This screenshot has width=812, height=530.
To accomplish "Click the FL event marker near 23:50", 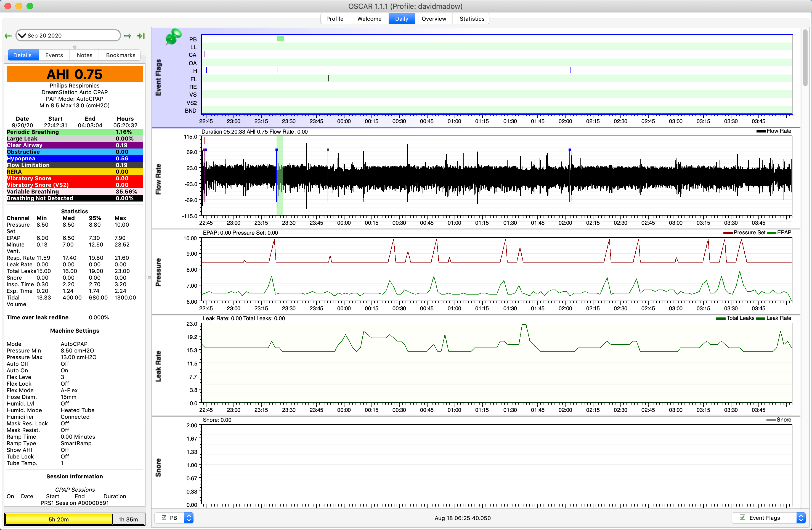I will click(328, 78).
